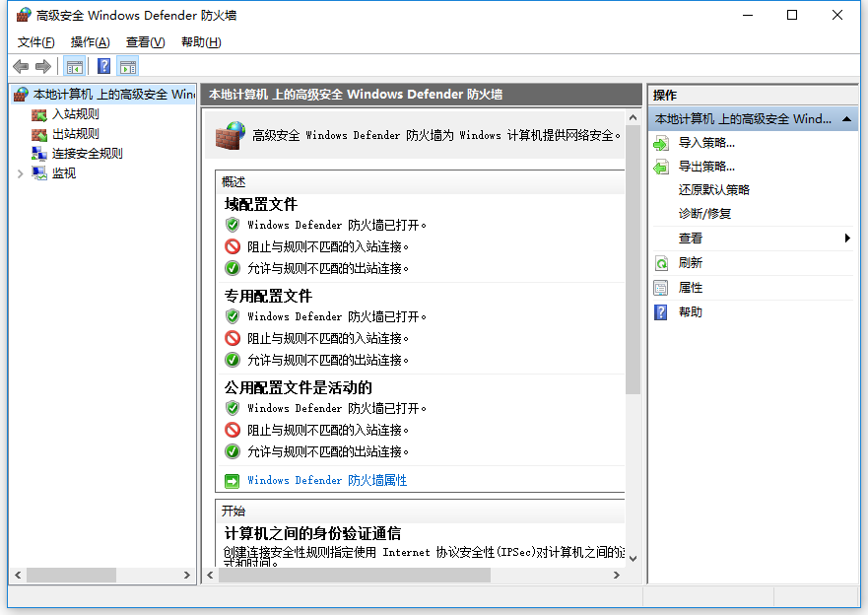Click the Back arrow toolbar icon
Viewport: 868px width, 615px height.
tap(21, 67)
